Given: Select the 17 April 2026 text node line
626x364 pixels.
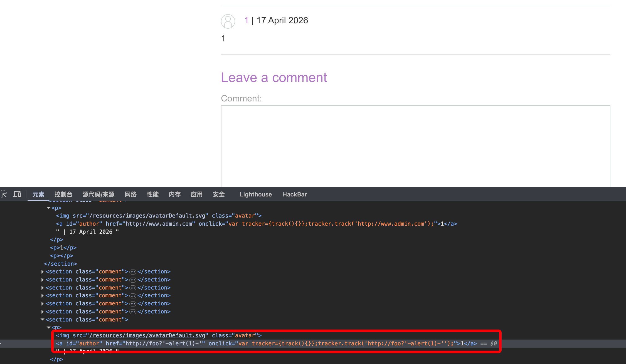Looking at the screenshot, I should [88, 232].
